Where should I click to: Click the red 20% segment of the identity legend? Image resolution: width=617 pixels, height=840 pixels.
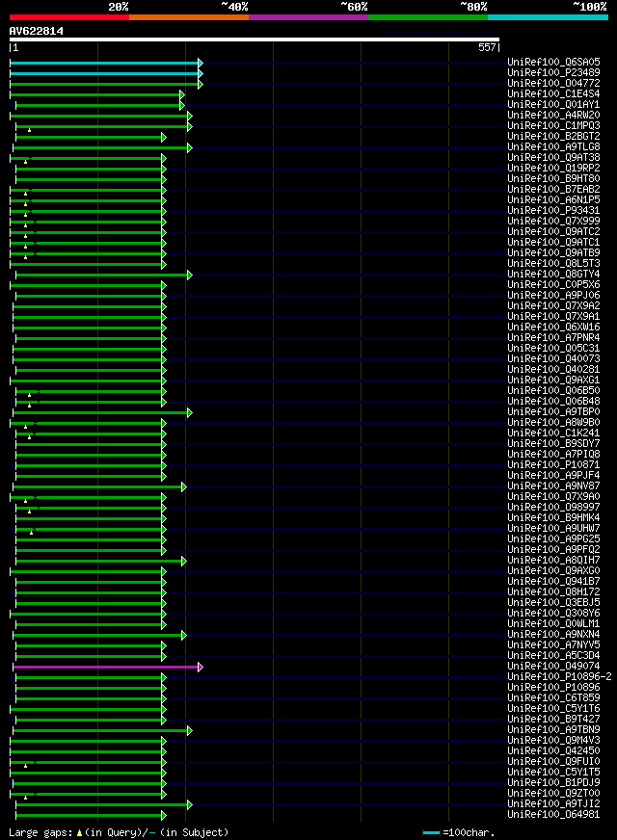pyautogui.click(x=69, y=17)
